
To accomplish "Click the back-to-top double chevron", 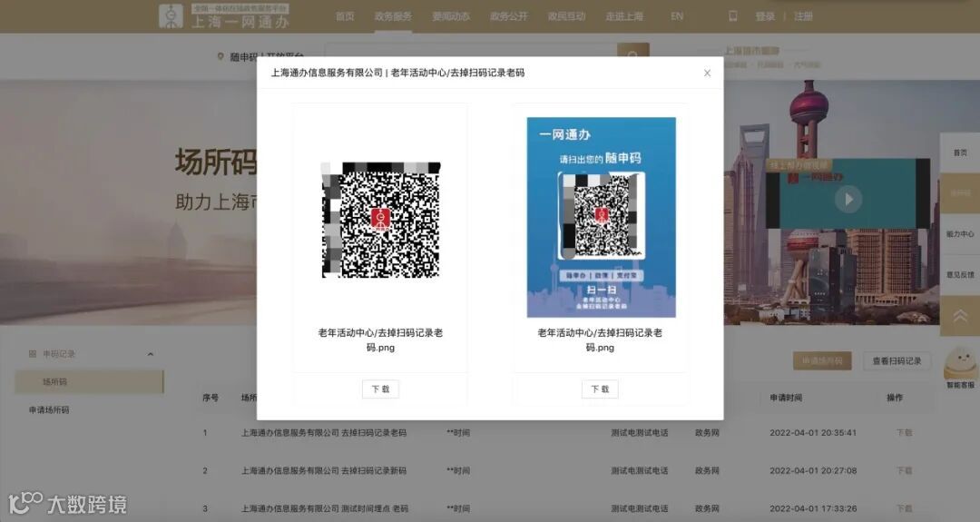I will [960, 316].
